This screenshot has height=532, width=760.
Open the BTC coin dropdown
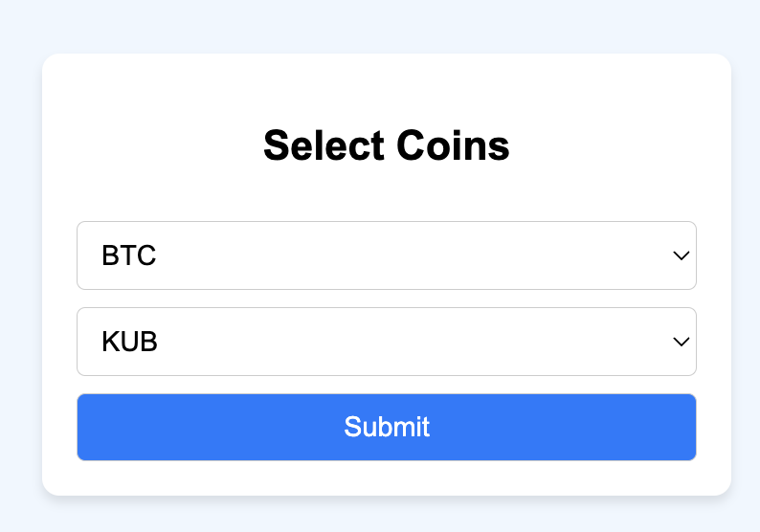pos(386,255)
